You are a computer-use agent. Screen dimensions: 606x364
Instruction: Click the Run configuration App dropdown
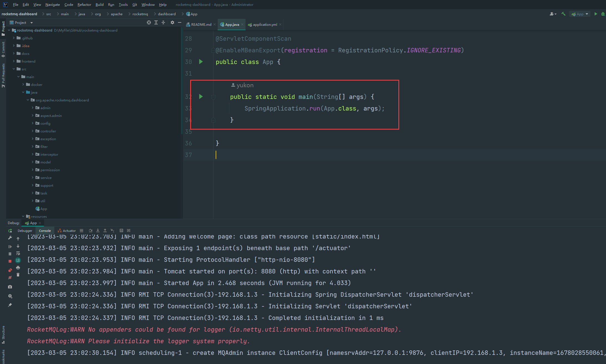[x=580, y=15]
